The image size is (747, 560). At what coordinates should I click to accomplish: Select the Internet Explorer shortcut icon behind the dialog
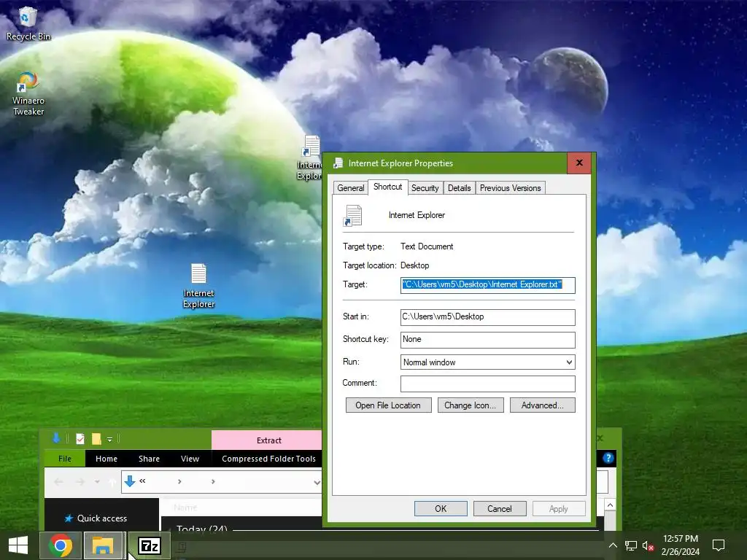pos(309,157)
